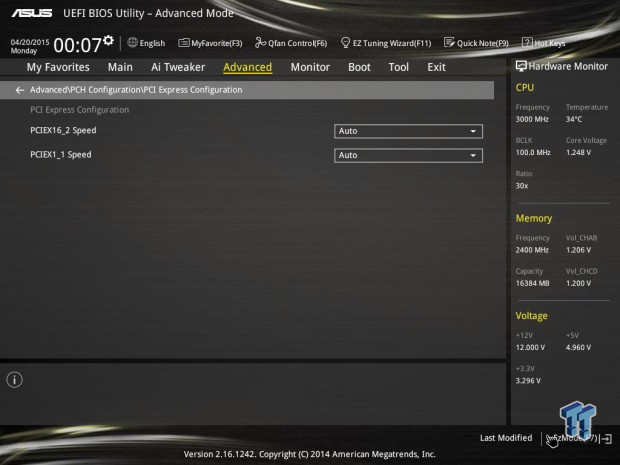Click the Hardware Monitor panel title
This screenshot has width=620, height=465.
coord(568,66)
